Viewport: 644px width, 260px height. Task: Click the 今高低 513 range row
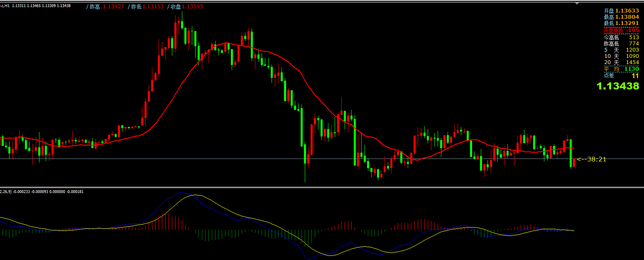(x=621, y=37)
